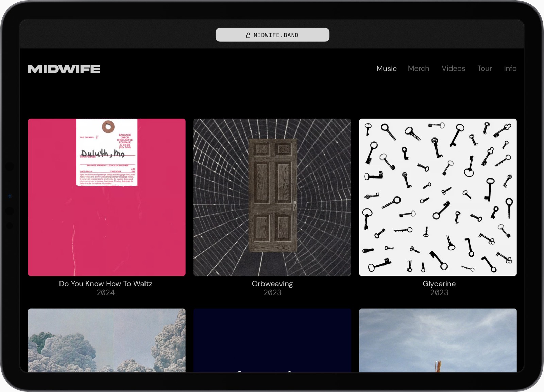544x392 pixels.
Task: Open the pink Do You Know How To Waltz cover
Action: coord(107,197)
